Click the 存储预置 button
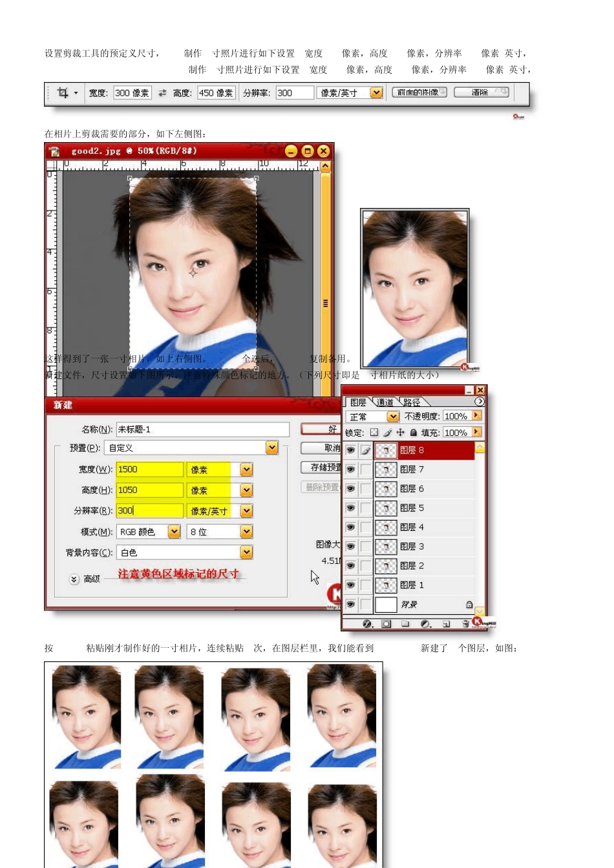The image size is (614, 868). [x=321, y=468]
